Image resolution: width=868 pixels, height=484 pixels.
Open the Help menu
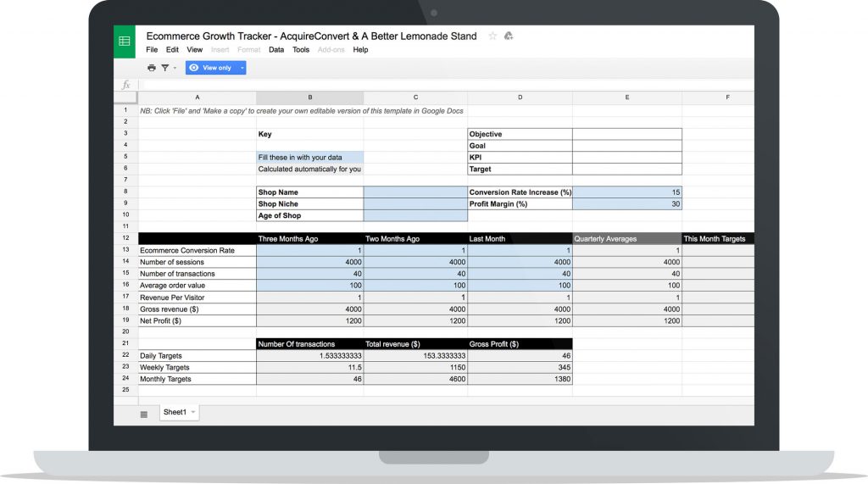tap(360, 50)
